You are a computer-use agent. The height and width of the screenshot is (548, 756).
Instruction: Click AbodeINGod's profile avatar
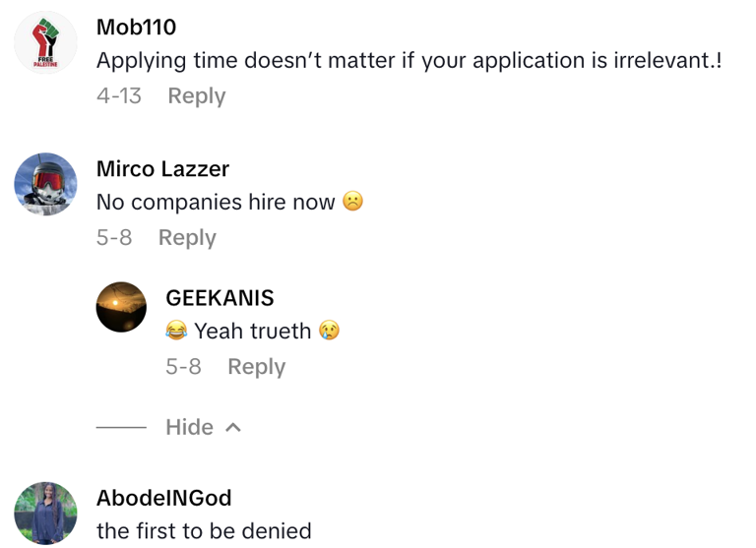(45, 513)
